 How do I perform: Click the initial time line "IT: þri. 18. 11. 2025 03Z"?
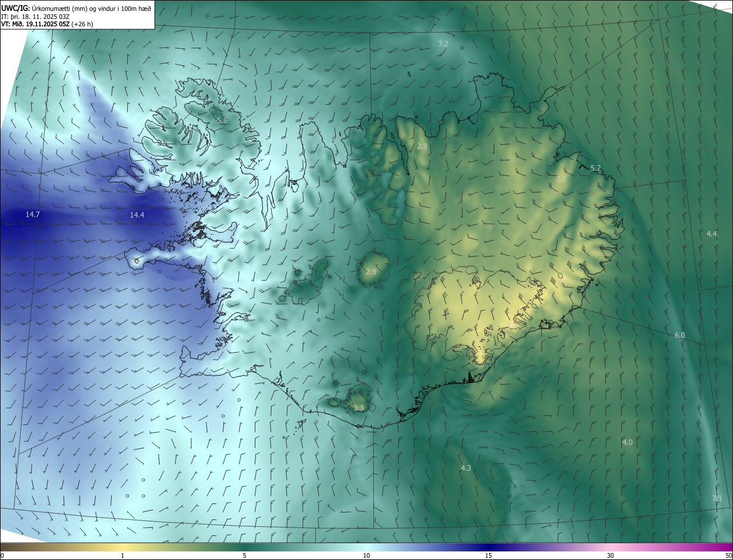[x=37, y=16]
